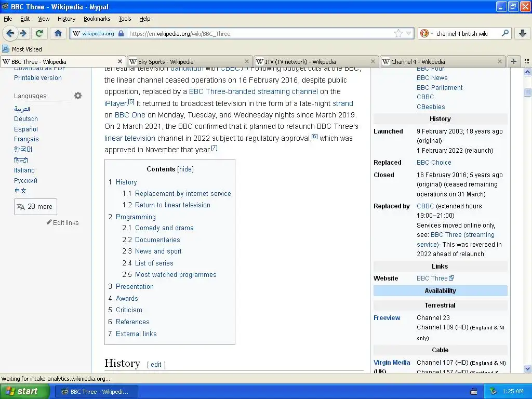Open the URL history dropdown arrow
This screenshot has height=399, width=532.
click(409, 33)
